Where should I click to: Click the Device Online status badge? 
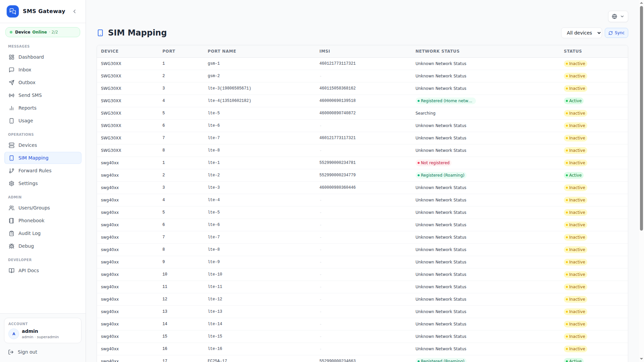coord(43,32)
